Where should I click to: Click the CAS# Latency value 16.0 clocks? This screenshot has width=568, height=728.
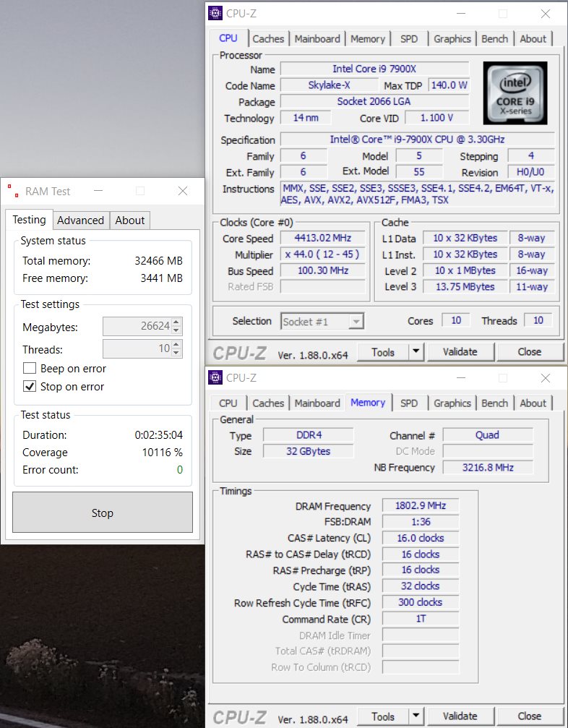coord(421,538)
